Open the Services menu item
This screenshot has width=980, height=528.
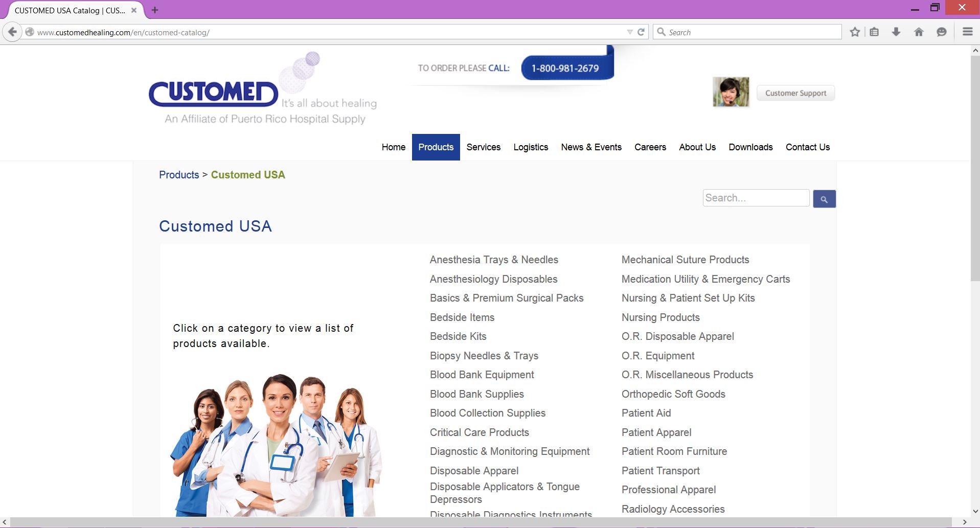(483, 147)
